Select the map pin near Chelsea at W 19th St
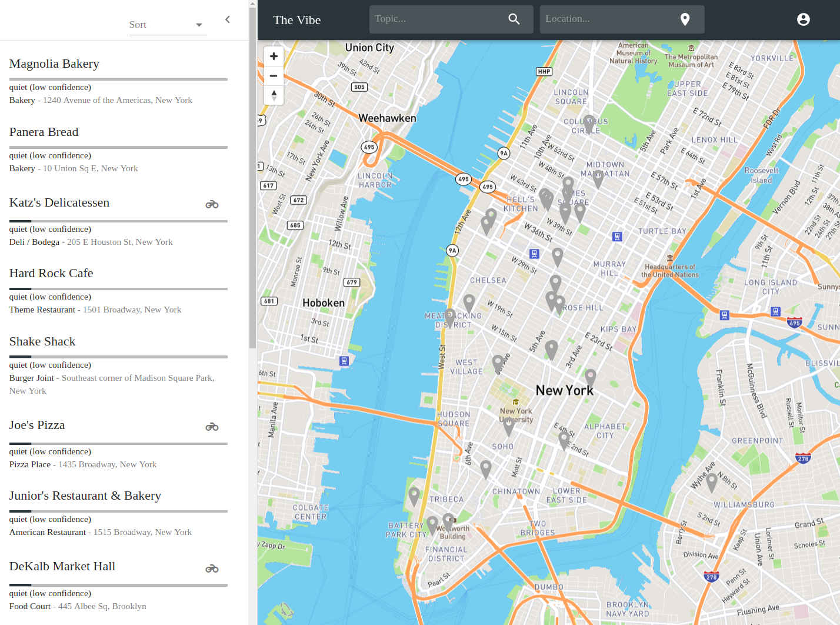The height and width of the screenshot is (625, 840). click(469, 304)
